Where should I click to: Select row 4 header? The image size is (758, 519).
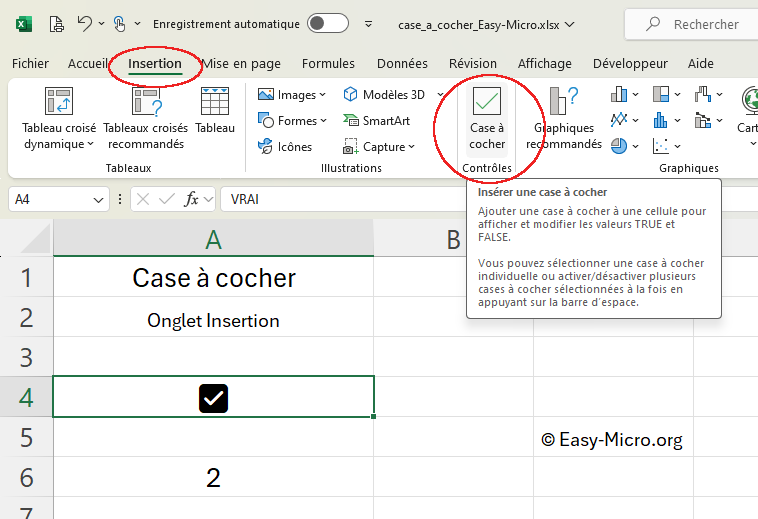point(26,397)
